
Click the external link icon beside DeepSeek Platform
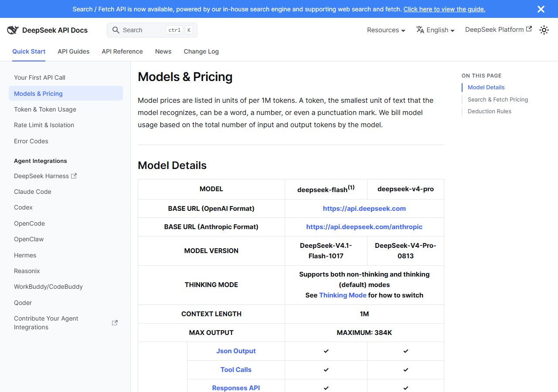529,29
